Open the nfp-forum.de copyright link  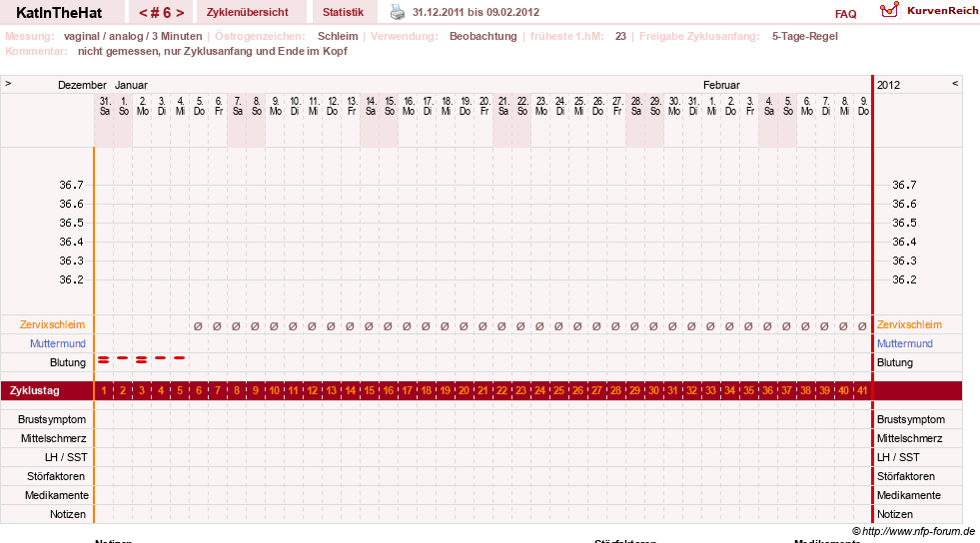pos(913,531)
